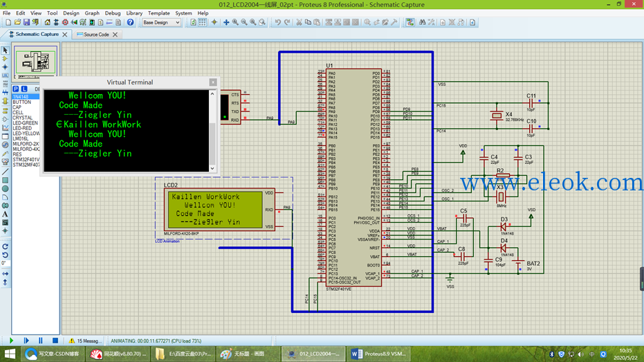
Task: Click the Cut scissors icon
Action: [x=299, y=22]
